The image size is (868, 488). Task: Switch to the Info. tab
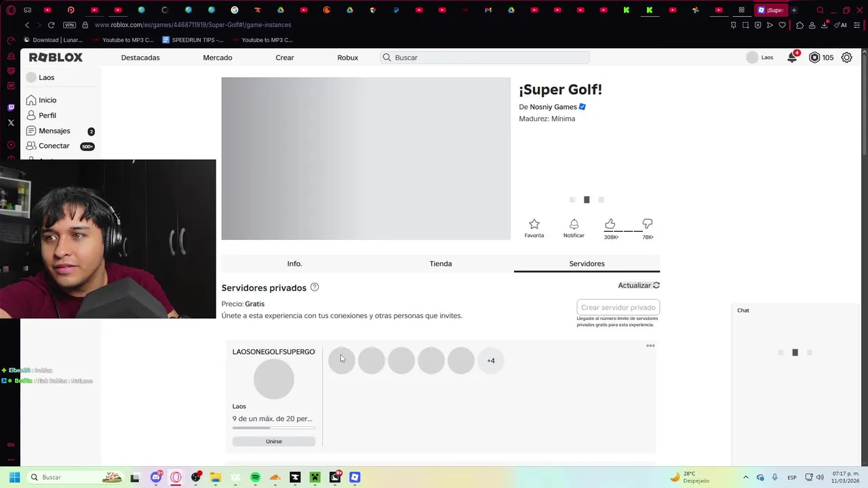click(x=294, y=264)
